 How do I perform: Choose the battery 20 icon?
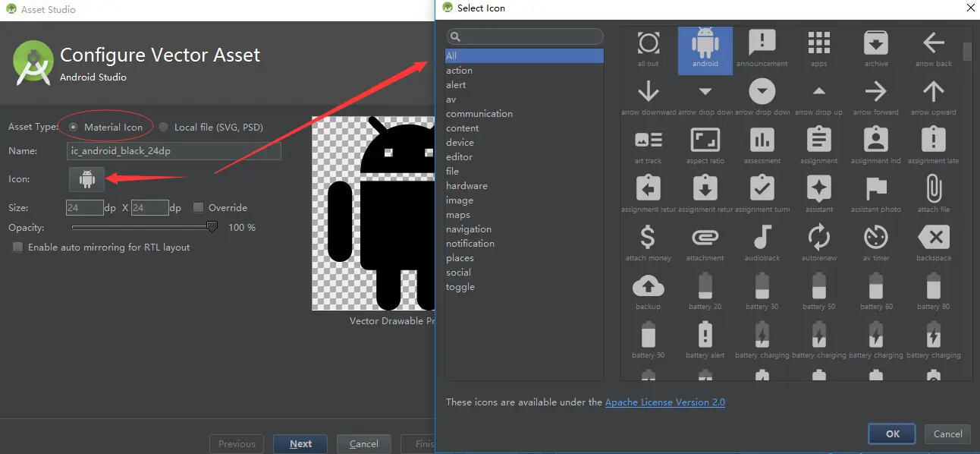click(705, 286)
